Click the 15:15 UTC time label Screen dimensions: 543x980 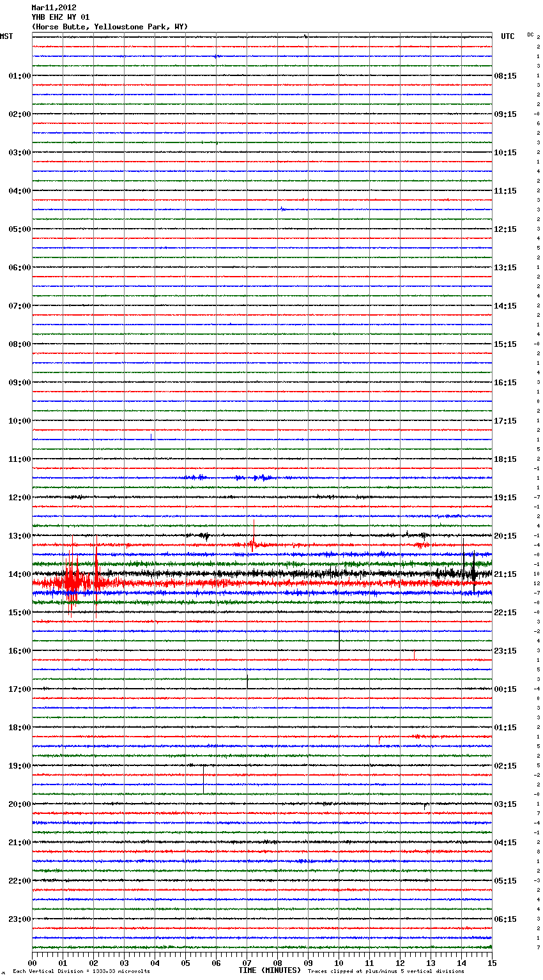coord(505,344)
